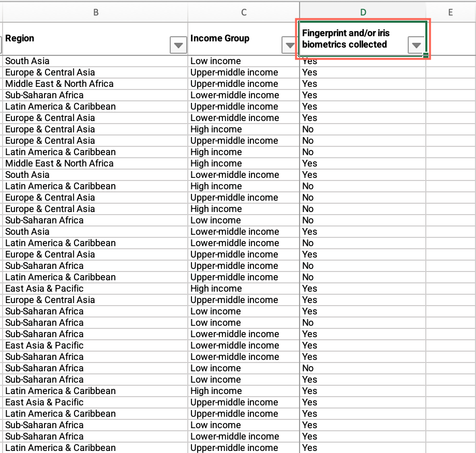The height and width of the screenshot is (453, 476).
Task: Select Upper-middle income in Middle East & North Africa row
Action: point(244,84)
